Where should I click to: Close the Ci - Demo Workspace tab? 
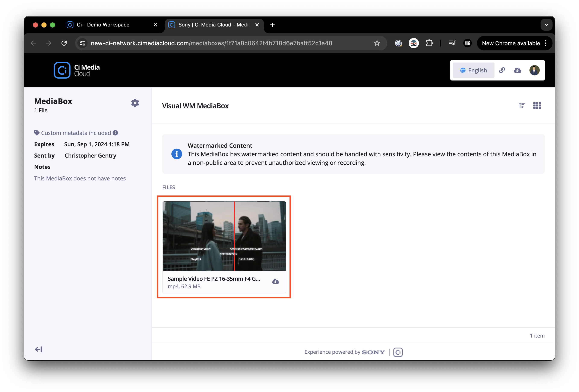coord(155,25)
